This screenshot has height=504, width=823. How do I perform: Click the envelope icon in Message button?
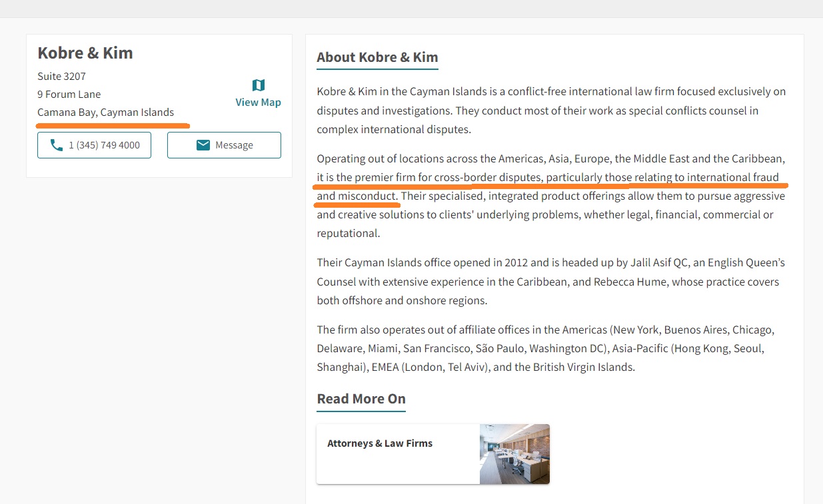pos(203,145)
